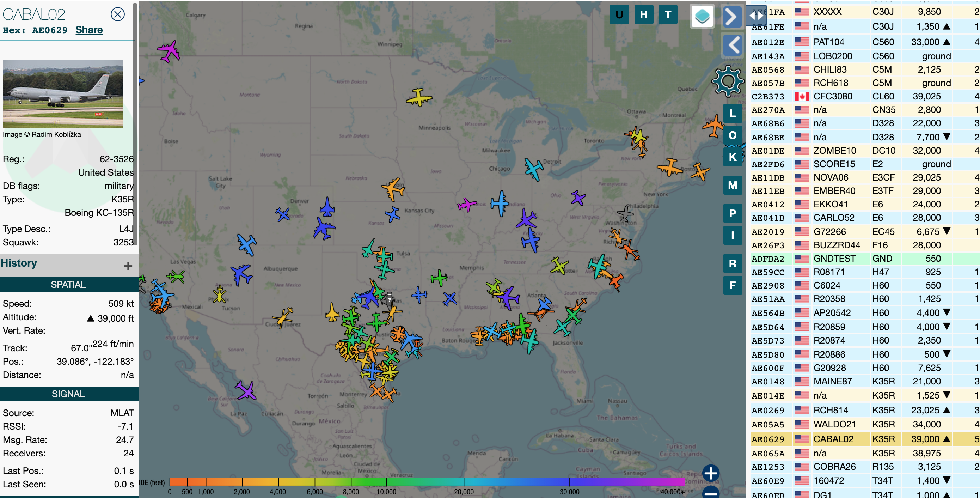The width and height of the screenshot is (980, 498).
Task: Select the magenta aircraft near Calgary
Action: pos(169,51)
